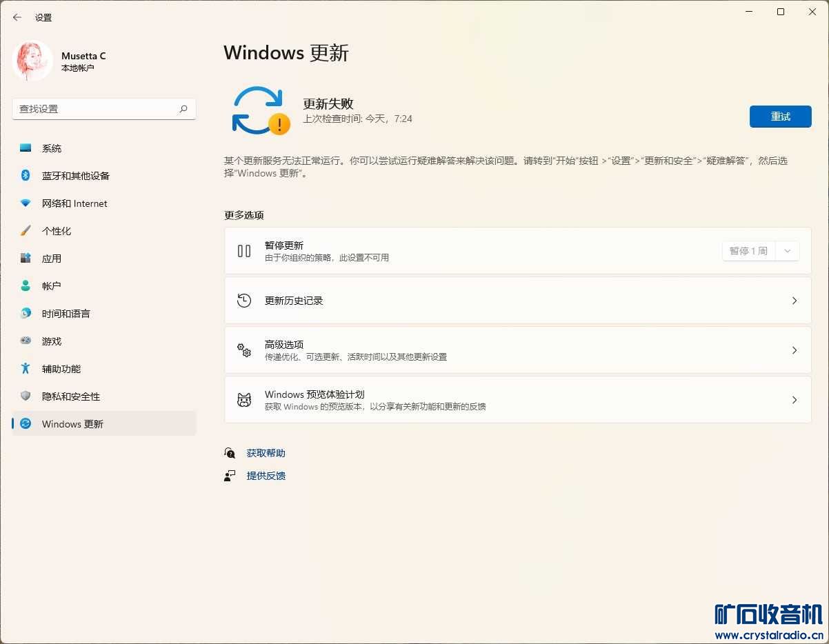Click the pause icon beside 暂停更新
The image size is (829, 644).
point(244,251)
